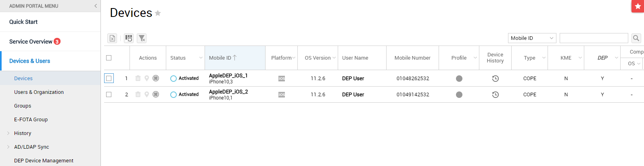
Task: Click the trash icon for AppleDEP_iOS_2
Action: [x=138, y=94]
